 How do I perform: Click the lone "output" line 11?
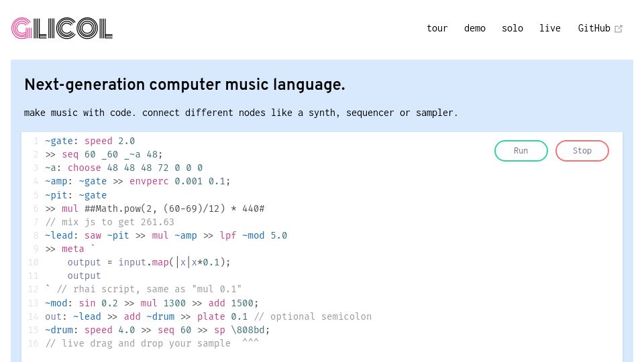click(x=85, y=276)
